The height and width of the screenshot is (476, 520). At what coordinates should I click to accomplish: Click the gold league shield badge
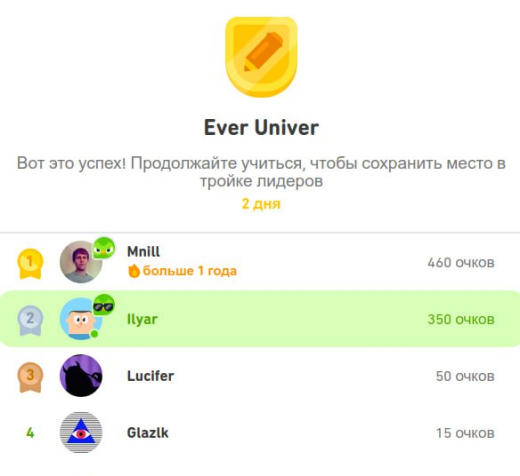(261, 57)
